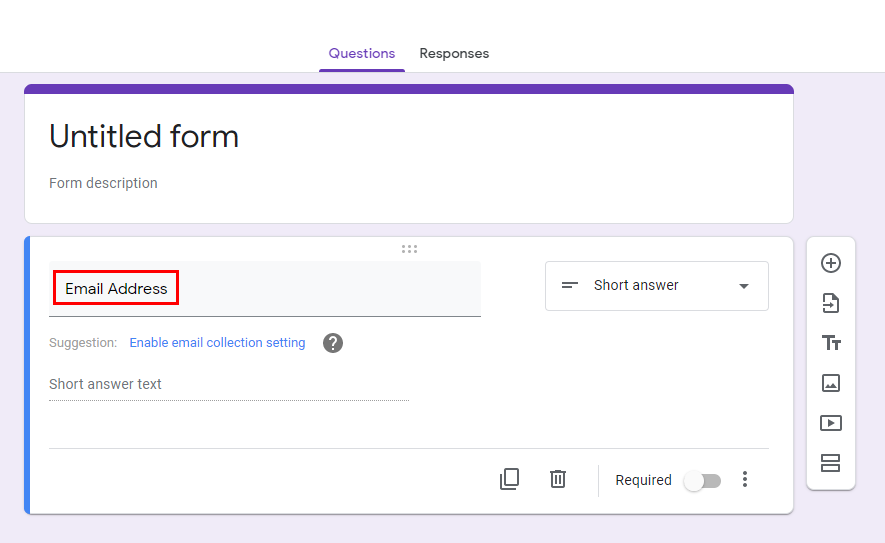Click the Add section icon in sidebar
The width and height of the screenshot is (885, 543).
pos(831,463)
